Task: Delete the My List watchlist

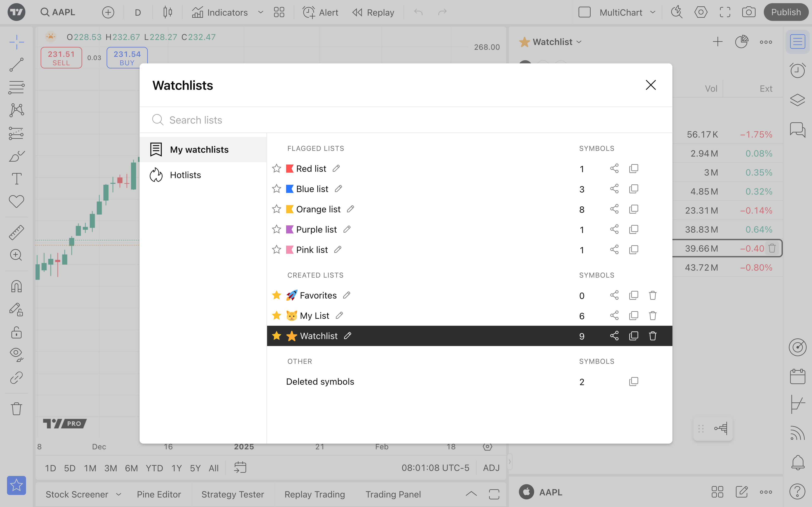Action: click(x=652, y=316)
